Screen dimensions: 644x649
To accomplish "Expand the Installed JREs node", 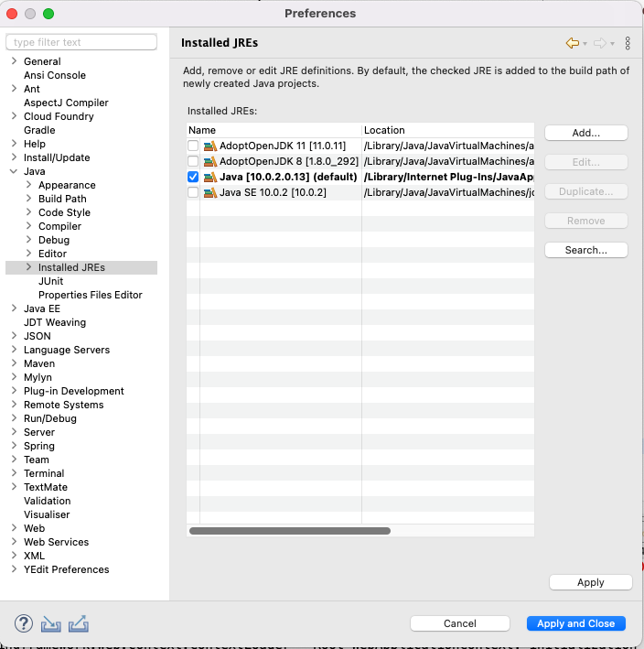I will click(28, 267).
